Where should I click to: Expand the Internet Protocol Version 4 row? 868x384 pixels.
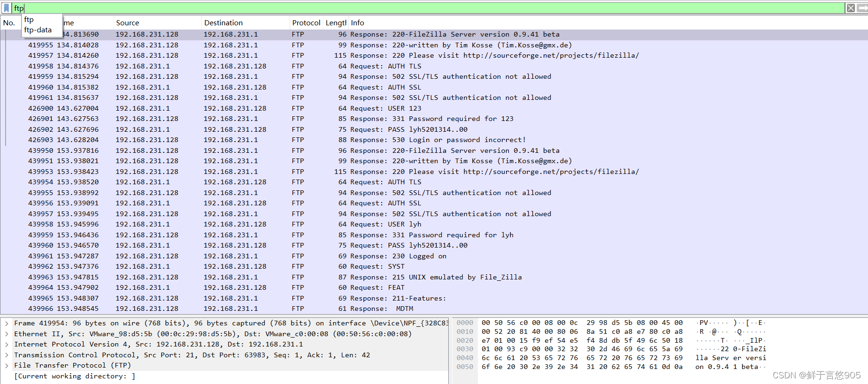(x=7, y=344)
